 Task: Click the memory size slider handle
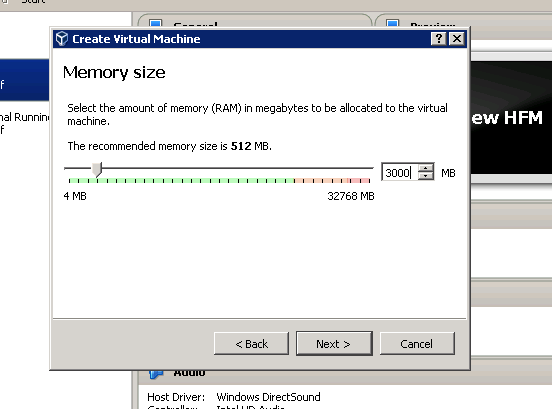click(x=97, y=169)
